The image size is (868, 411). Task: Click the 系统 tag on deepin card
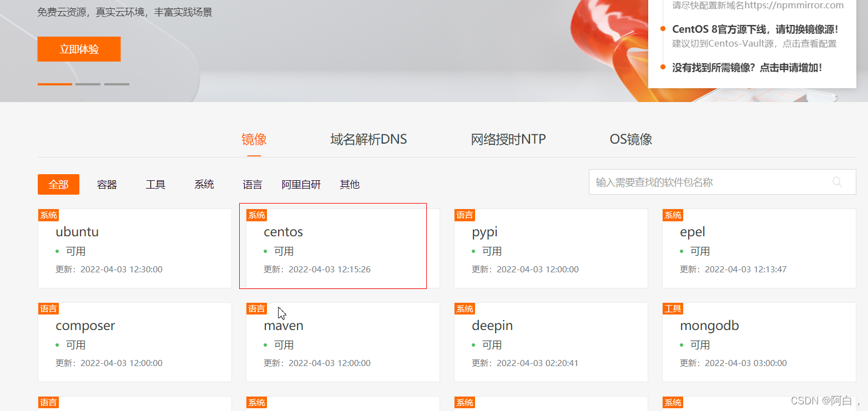coord(465,309)
